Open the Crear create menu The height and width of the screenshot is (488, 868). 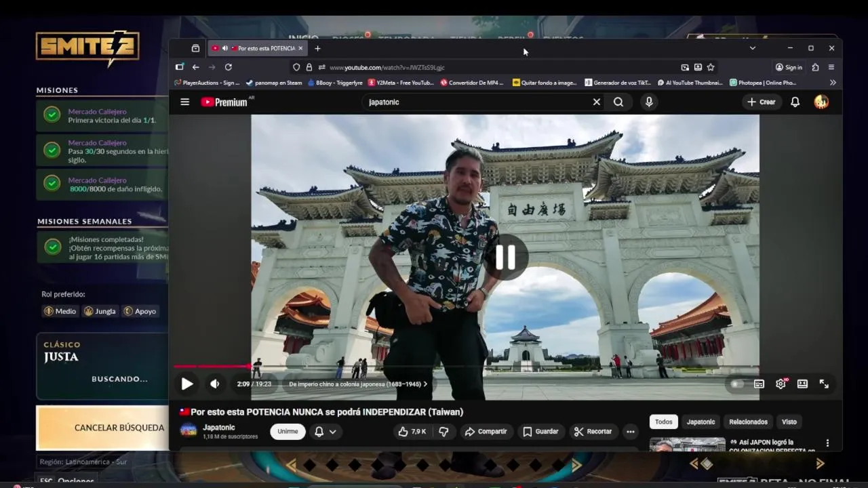point(762,102)
